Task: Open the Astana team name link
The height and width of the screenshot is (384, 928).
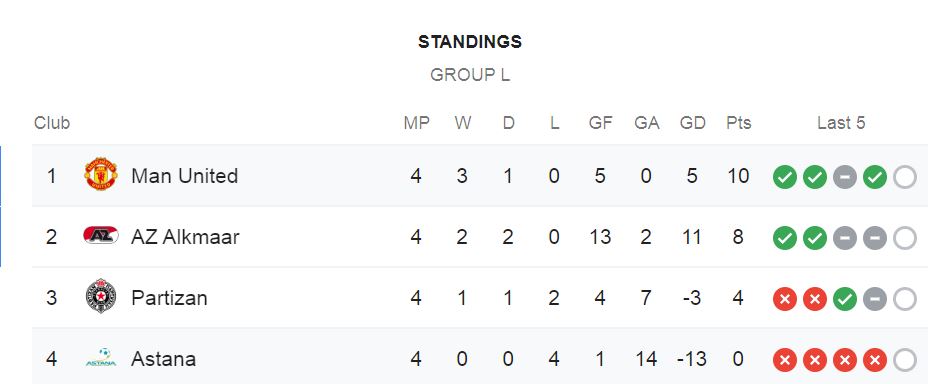Action: coord(163,359)
